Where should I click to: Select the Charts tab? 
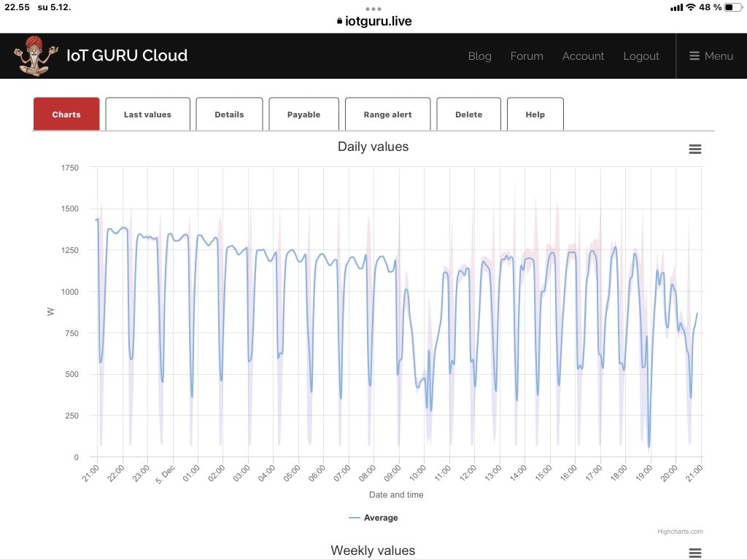pyautogui.click(x=66, y=114)
